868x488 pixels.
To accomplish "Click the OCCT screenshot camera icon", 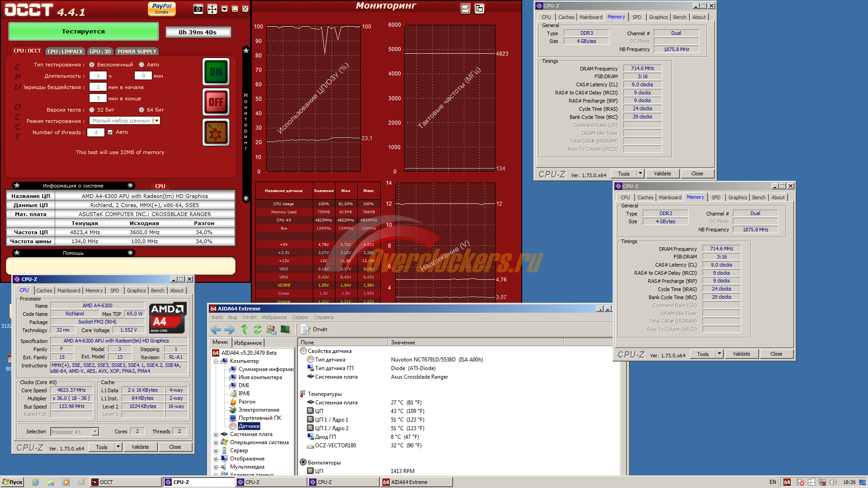I will [198, 9].
